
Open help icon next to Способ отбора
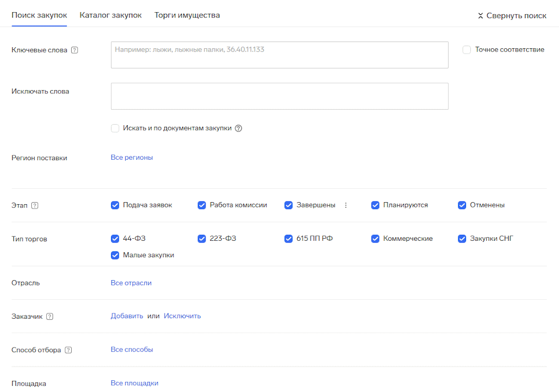point(68,350)
